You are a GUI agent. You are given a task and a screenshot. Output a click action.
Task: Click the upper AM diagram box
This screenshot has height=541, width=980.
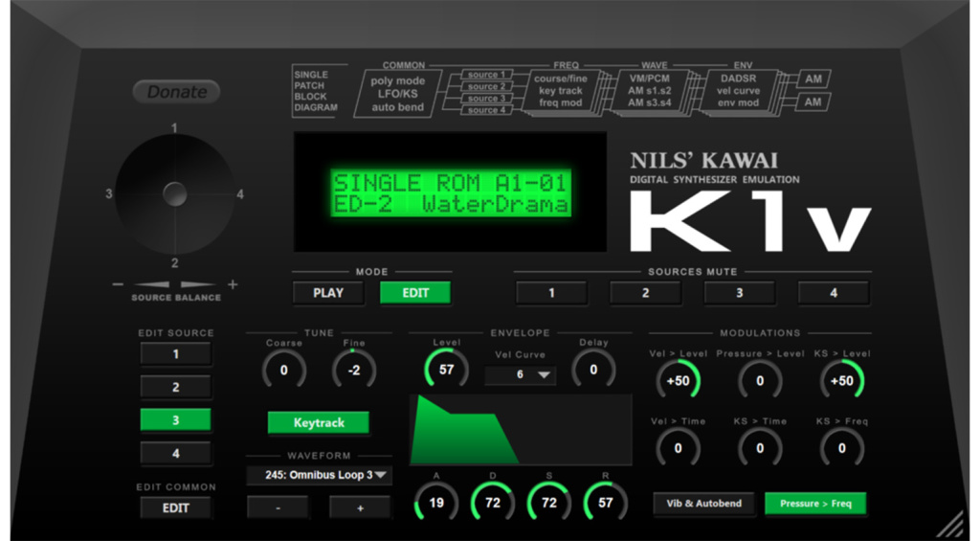pyautogui.click(x=813, y=79)
